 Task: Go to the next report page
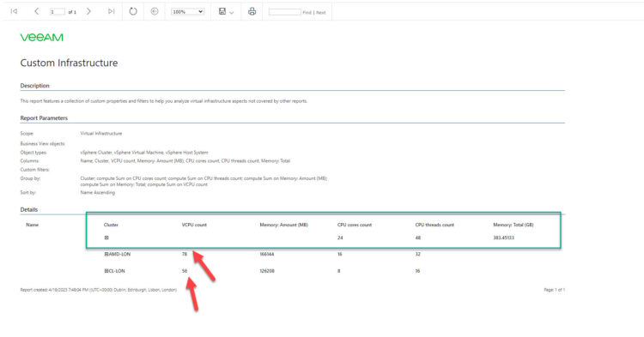[88, 11]
